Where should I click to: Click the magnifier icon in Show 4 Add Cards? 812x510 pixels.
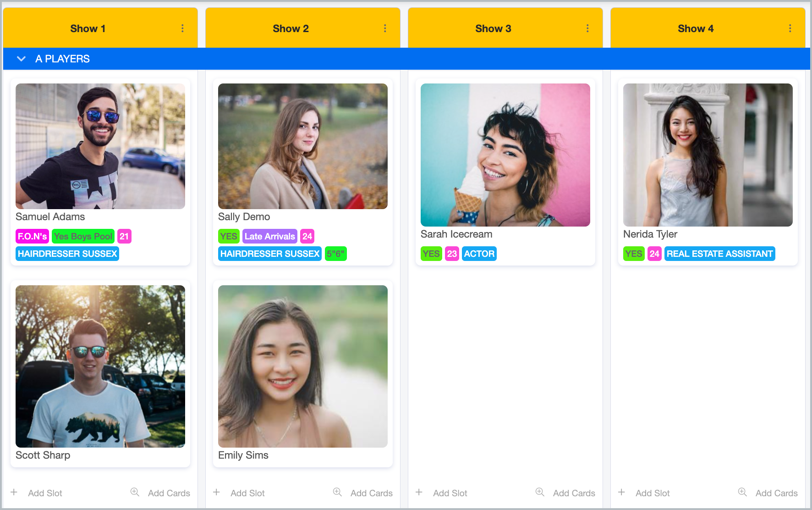click(x=742, y=492)
